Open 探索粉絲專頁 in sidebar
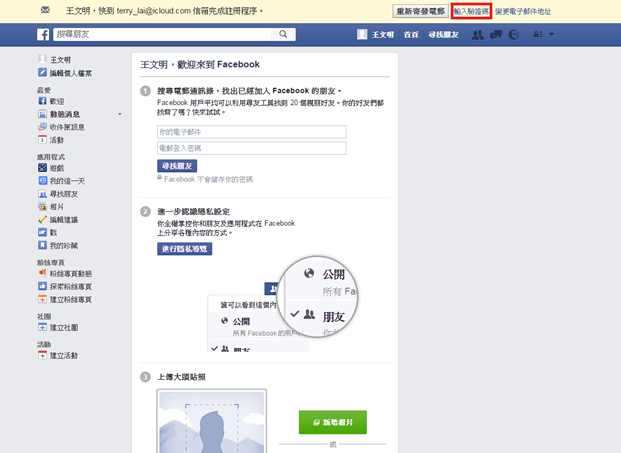The image size is (621, 453). 65,286
